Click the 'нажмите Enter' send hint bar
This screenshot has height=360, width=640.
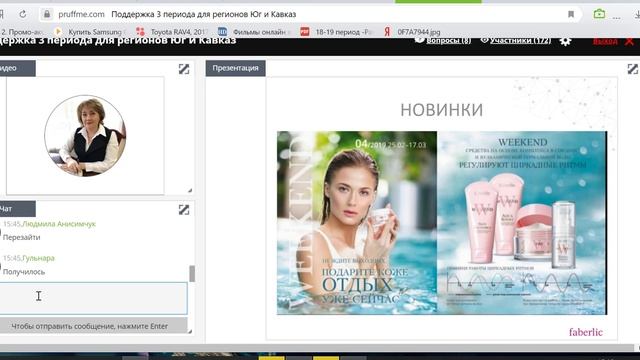point(93,326)
